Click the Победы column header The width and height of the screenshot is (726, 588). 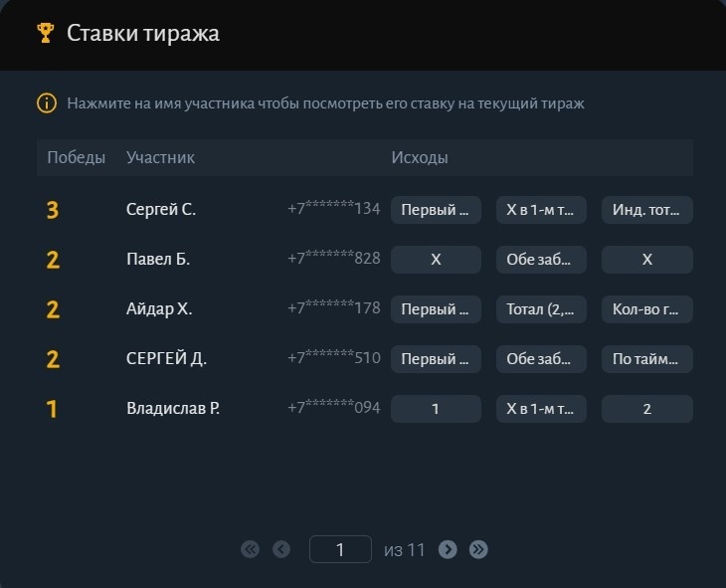click(77, 157)
